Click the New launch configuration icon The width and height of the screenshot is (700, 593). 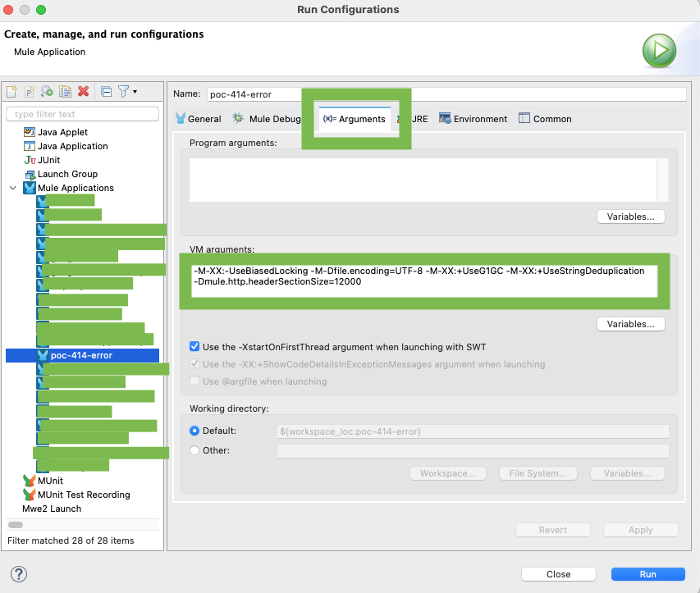pyautogui.click(x=11, y=92)
